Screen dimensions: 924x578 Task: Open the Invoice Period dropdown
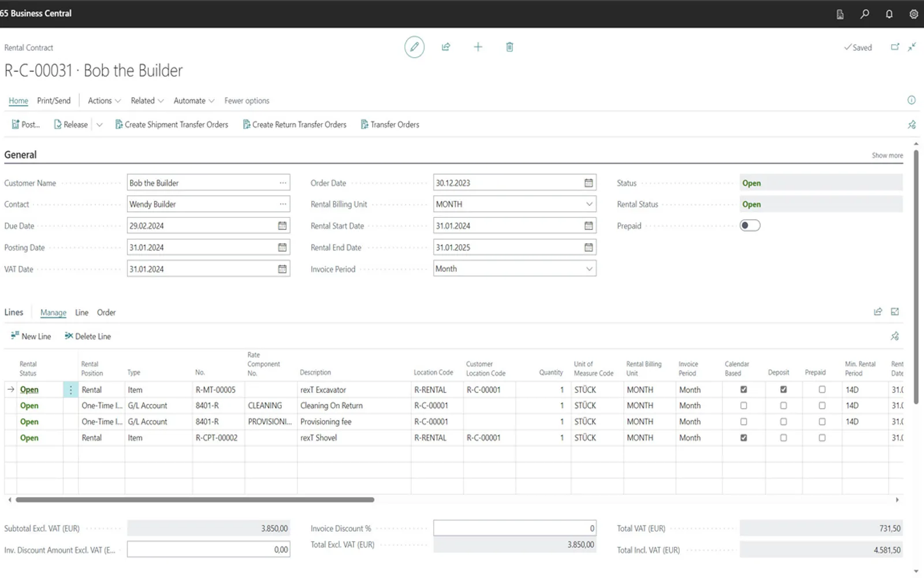pos(589,269)
